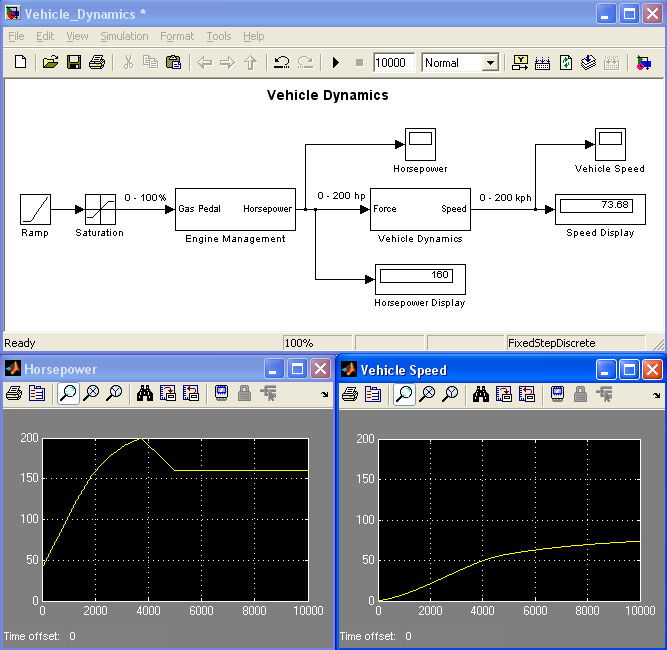This screenshot has height=650, width=667.
Task: Undo the last action in Simulink
Action: (282, 63)
